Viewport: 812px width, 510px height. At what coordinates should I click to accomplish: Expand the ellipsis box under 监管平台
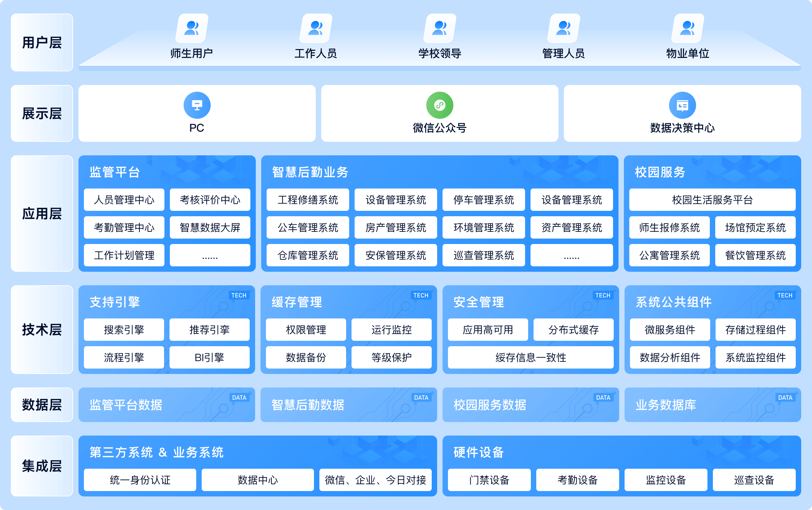tap(210, 255)
